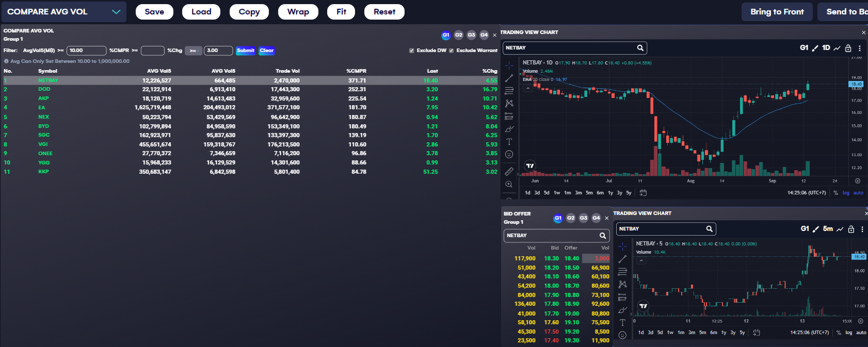Toggle percent scale in daily chart

coord(835,193)
